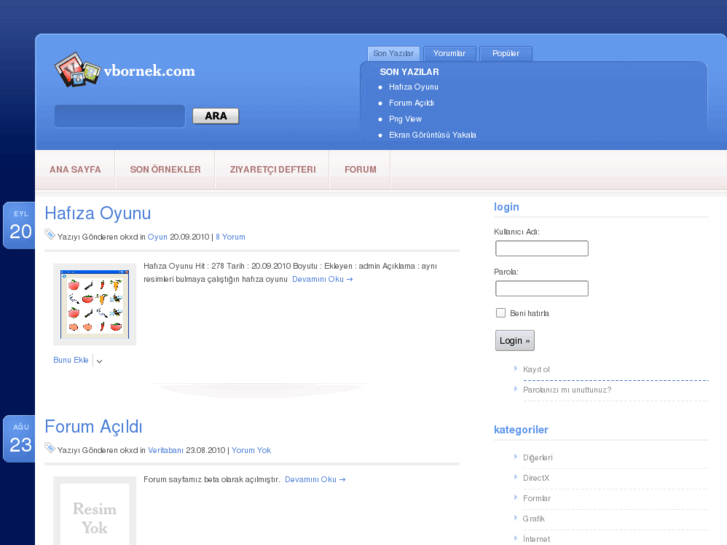Viewport: 727px width, 545px height.
Task: Click arrow icon beside Parolanızı mı unuttunuz
Action: point(516,389)
